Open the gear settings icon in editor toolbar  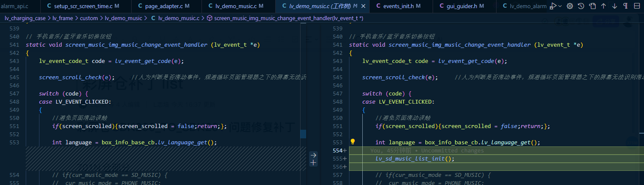(570, 6)
